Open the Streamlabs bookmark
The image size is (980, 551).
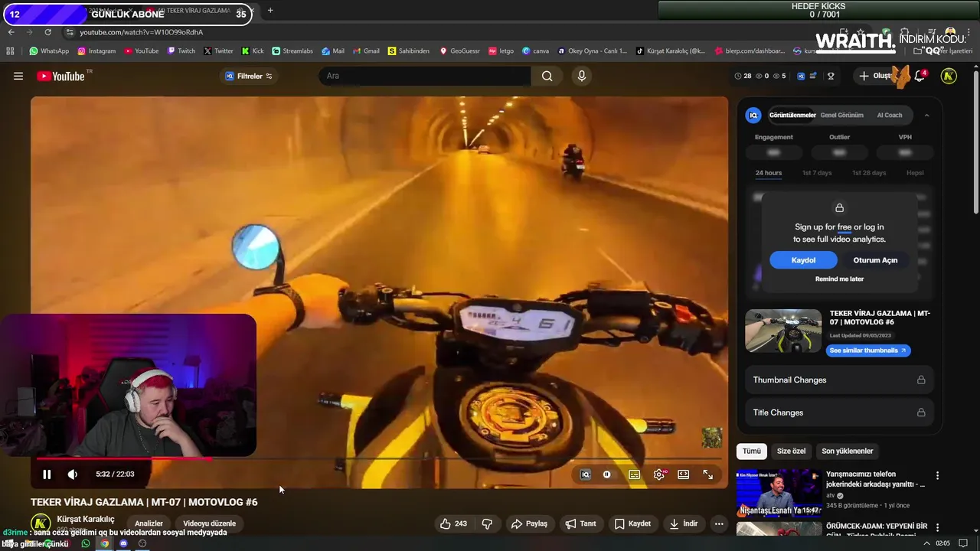coord(292,51)
